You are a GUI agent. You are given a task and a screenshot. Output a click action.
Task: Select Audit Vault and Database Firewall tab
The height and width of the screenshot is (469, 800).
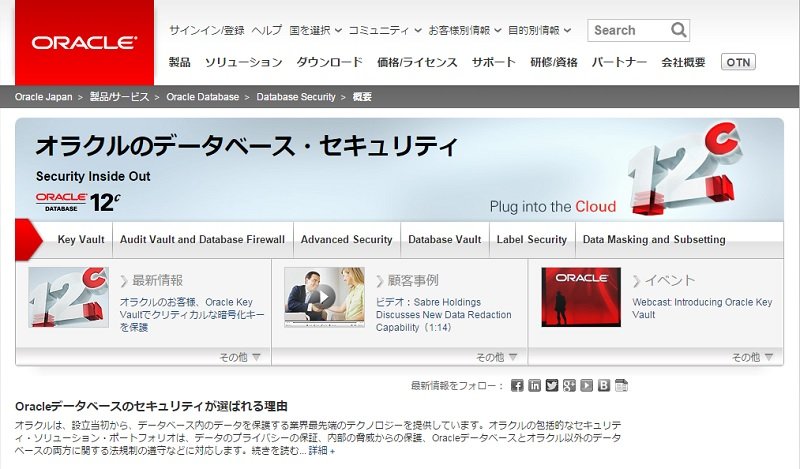(203, 239)
